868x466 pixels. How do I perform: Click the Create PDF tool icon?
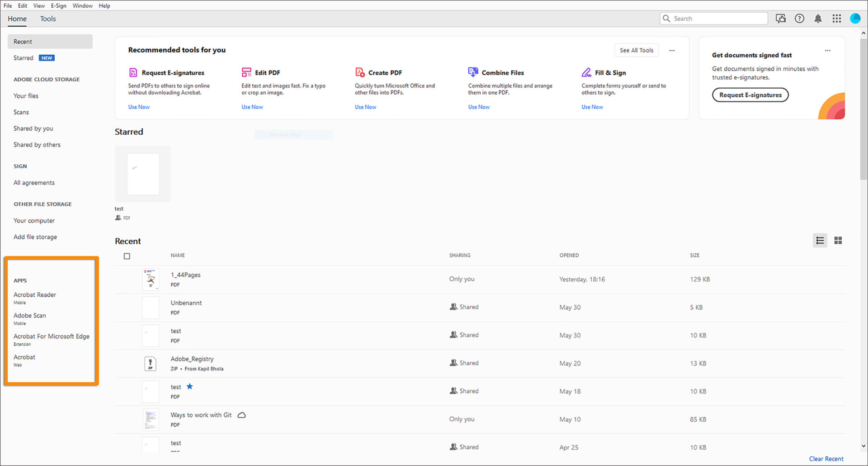(x=359, y=72)
